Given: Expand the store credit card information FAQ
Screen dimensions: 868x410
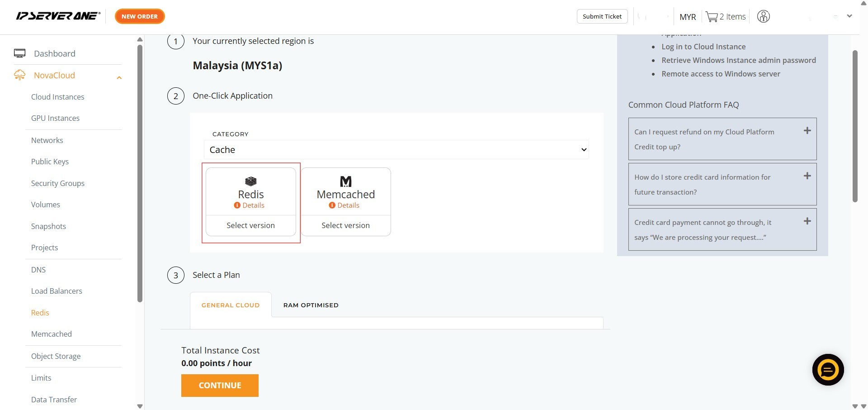Looking at the screenshot, I should tap(807, 176).
